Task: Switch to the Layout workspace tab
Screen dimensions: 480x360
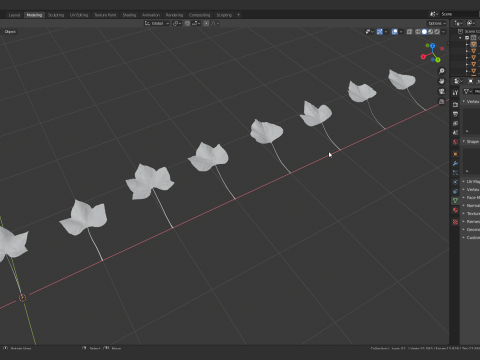Action: pos(14,15)
